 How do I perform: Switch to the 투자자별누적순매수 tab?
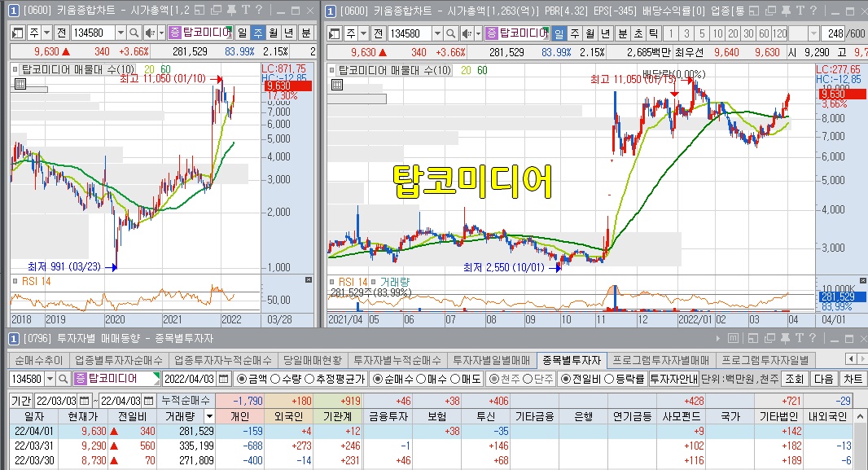[x=397, y=360]
